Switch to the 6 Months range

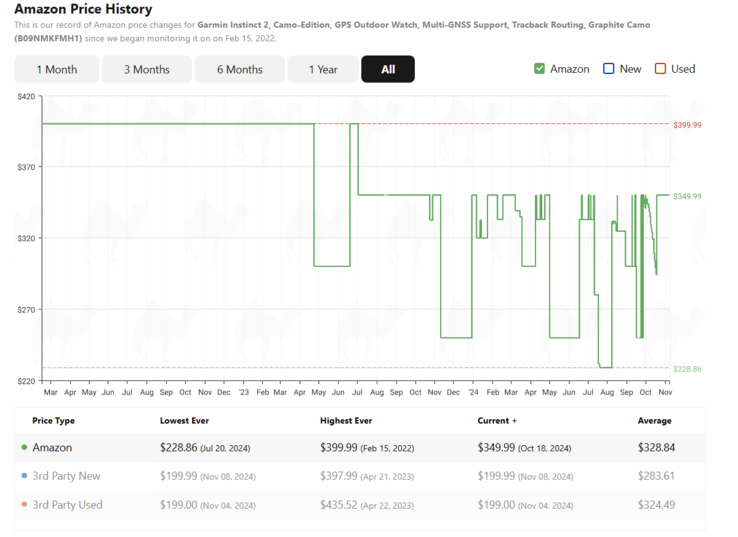(x=240, y=69)
